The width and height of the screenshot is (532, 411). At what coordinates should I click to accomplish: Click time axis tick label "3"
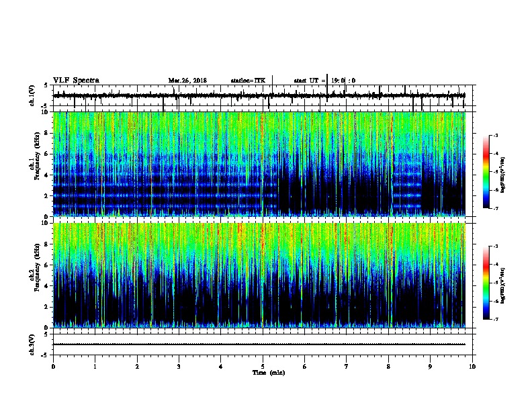179,367
